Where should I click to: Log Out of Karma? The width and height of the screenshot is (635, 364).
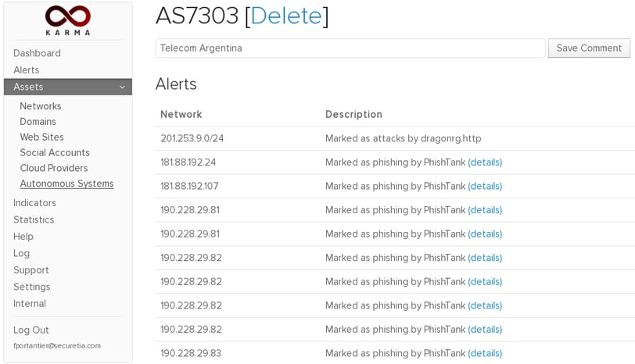pyautogui.click(x=31, y=330)
